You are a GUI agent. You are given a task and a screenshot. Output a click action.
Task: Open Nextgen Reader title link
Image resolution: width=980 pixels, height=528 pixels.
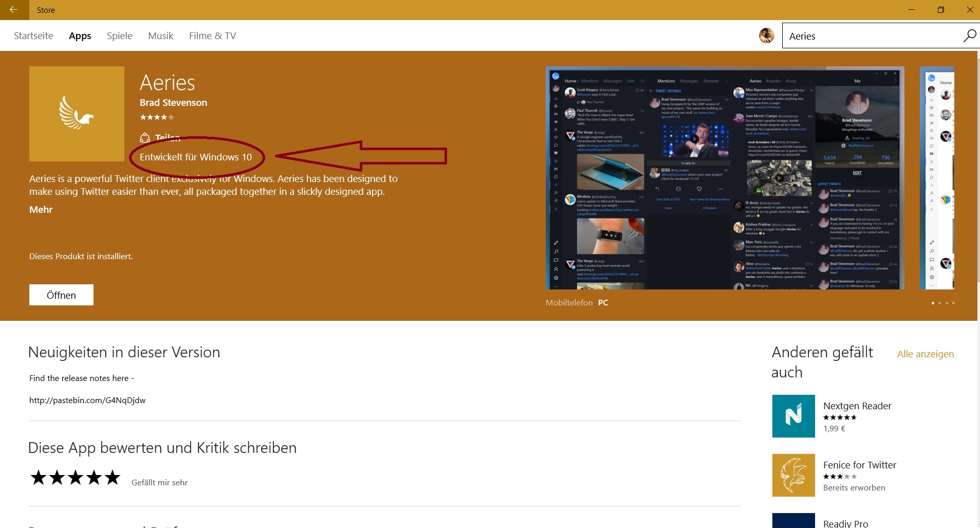[857, 406]
